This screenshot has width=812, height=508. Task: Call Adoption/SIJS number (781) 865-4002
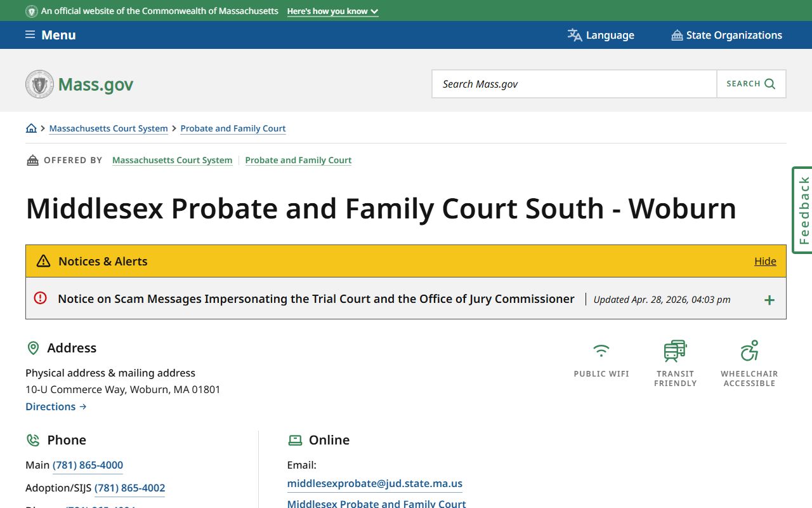129,488
